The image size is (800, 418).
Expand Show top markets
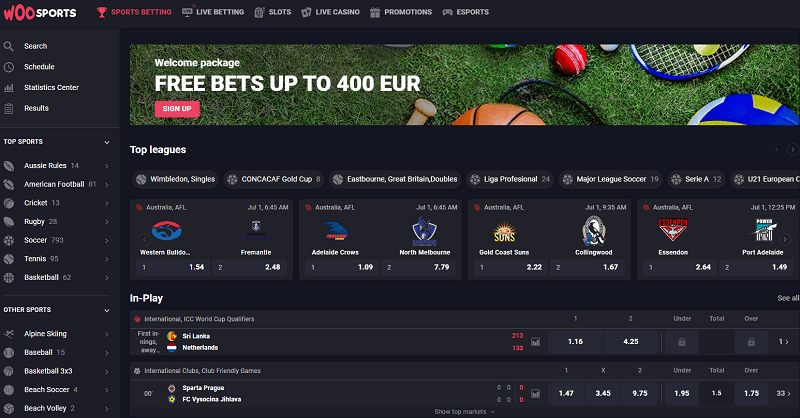click(464, 411)
